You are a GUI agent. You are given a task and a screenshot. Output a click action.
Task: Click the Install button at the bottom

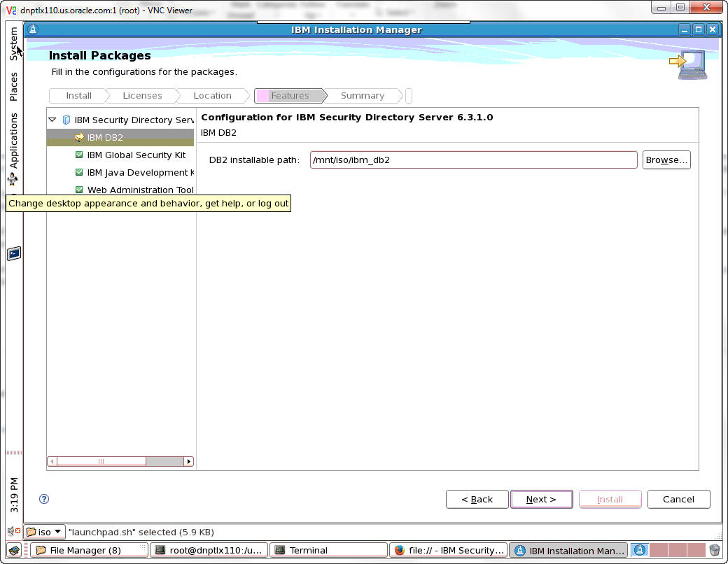pos(610,500)
